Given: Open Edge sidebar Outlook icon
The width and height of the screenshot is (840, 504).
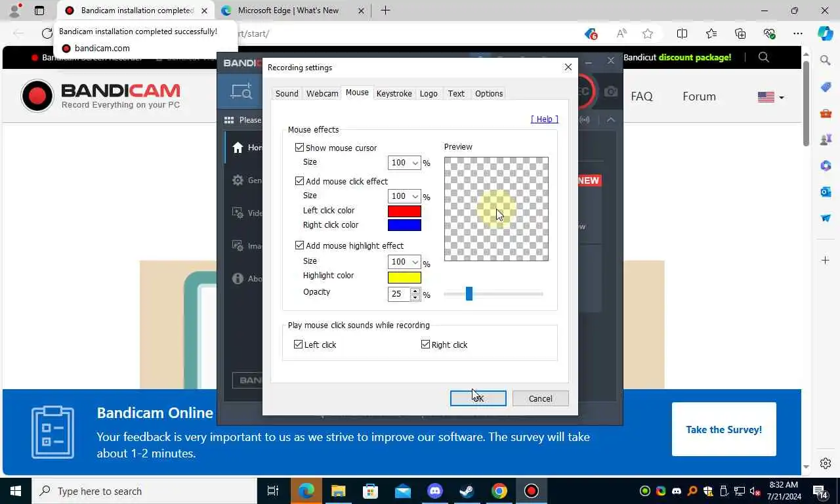Looking at the screenshot, I should click(826, 192).
